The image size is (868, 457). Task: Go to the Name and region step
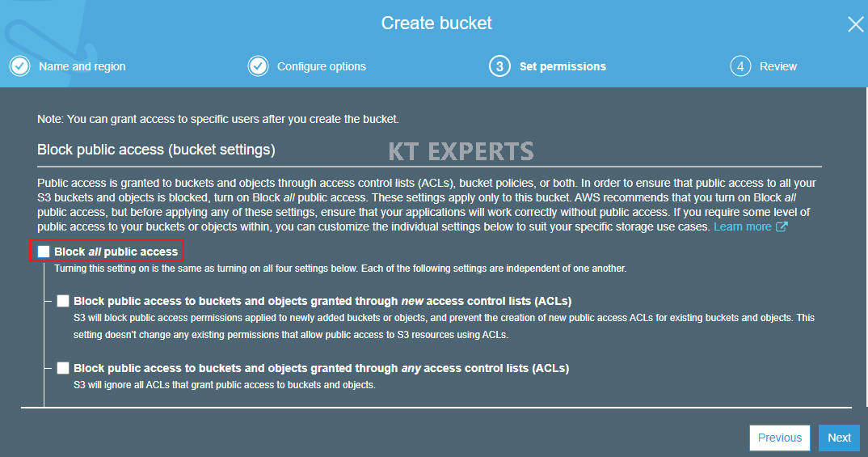[82, 66]
